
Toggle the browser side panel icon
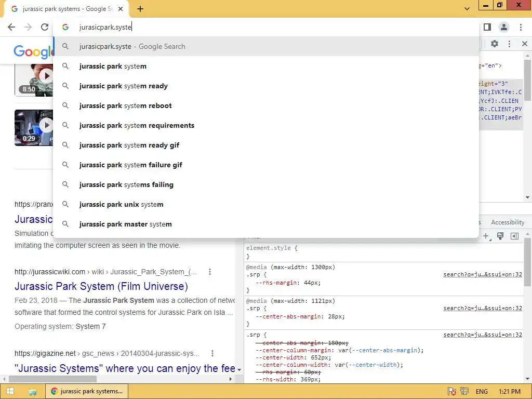487,27
